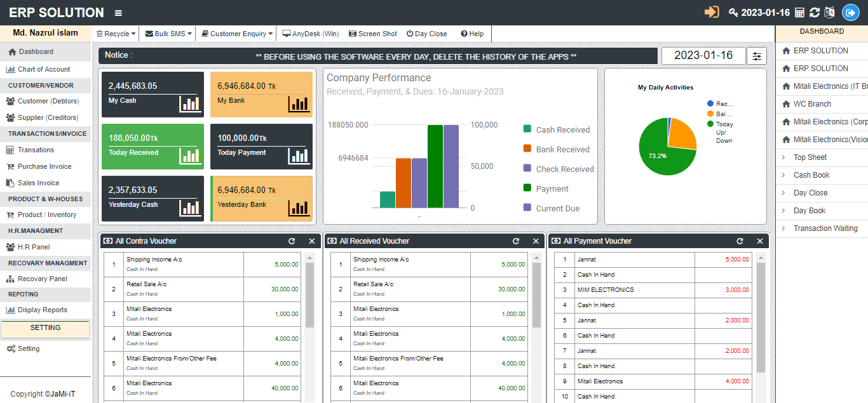This screenshot has width=868, height=403.
Task: Click the hamburger menu beside ERP SOLUTION
Action: tap(118, 13)
